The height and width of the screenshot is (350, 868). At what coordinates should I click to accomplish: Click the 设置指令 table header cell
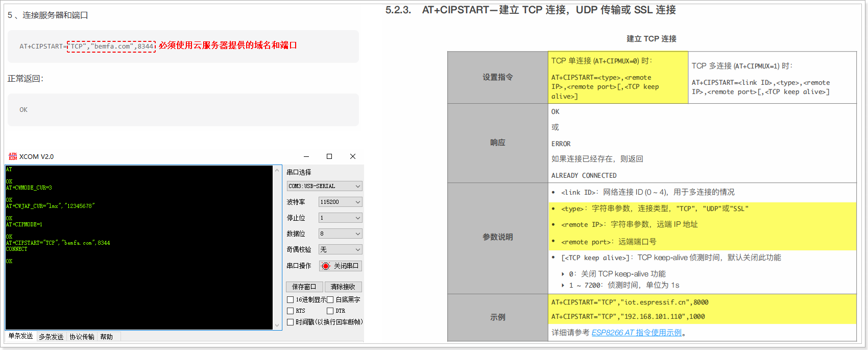pos(498,77)
